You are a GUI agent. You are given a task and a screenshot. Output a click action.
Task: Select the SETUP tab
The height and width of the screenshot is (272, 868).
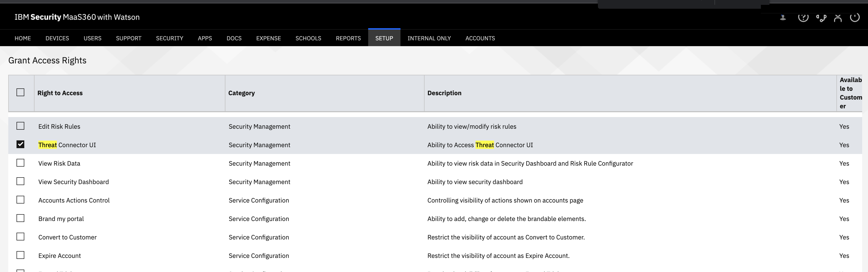[384, 38]
